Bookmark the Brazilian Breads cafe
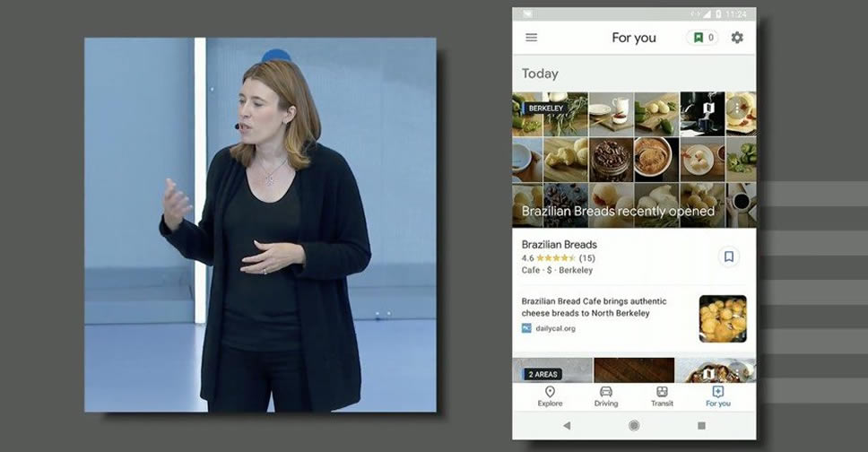This screenshot has height=452, width=868. coord(729,256)
